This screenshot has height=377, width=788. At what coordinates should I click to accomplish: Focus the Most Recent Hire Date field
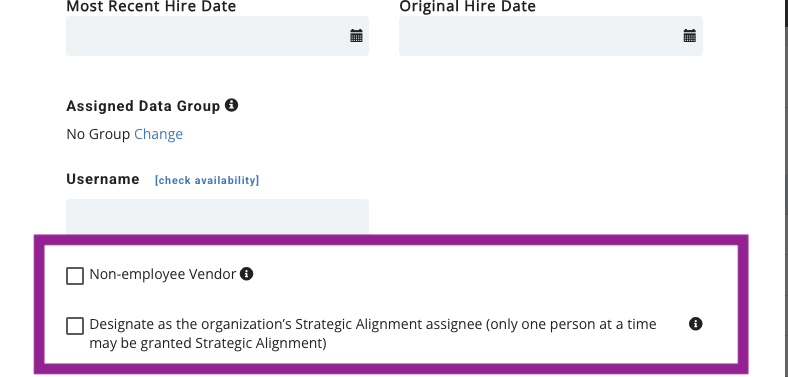[217, 36]
